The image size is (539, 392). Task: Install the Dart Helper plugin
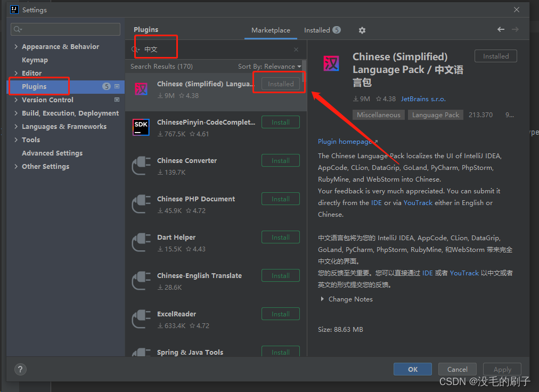pos(281,237)
